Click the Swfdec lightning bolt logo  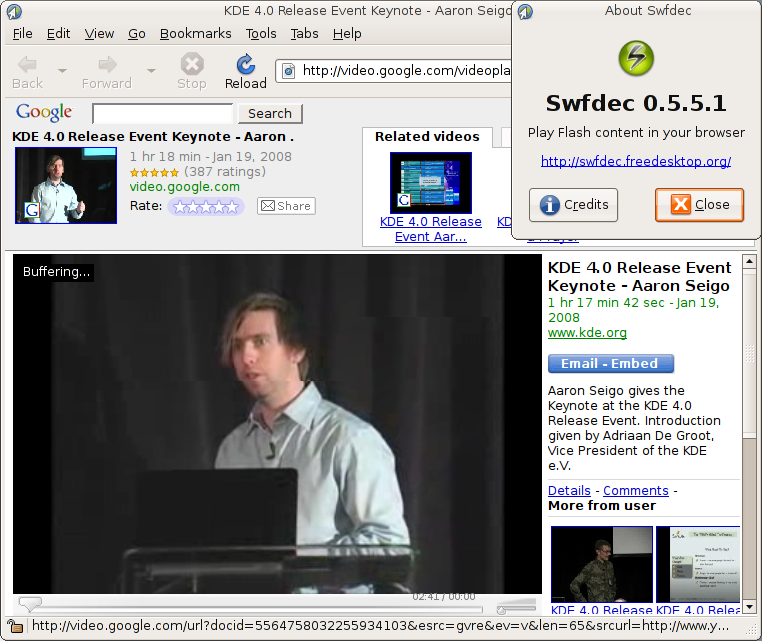[636, 58]
